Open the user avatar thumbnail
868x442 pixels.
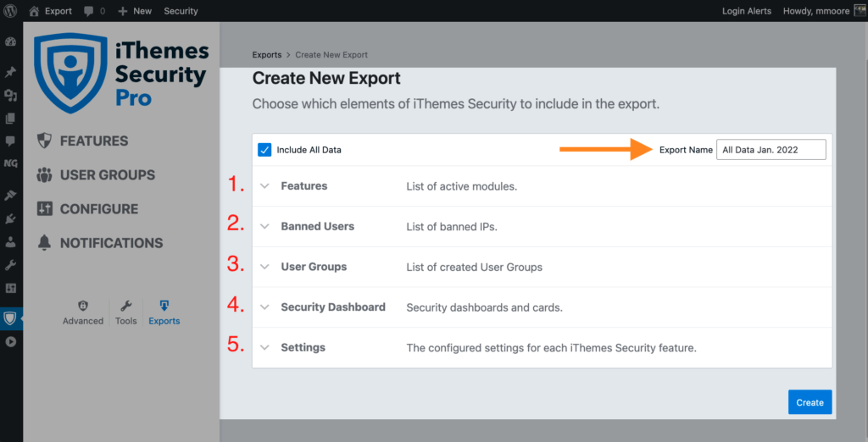pos(860,10)
